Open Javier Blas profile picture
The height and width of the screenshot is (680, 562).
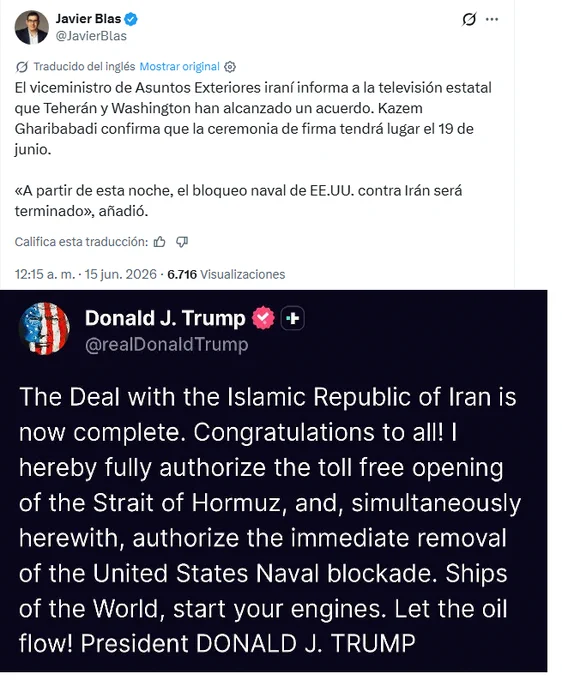coord(31,27)
